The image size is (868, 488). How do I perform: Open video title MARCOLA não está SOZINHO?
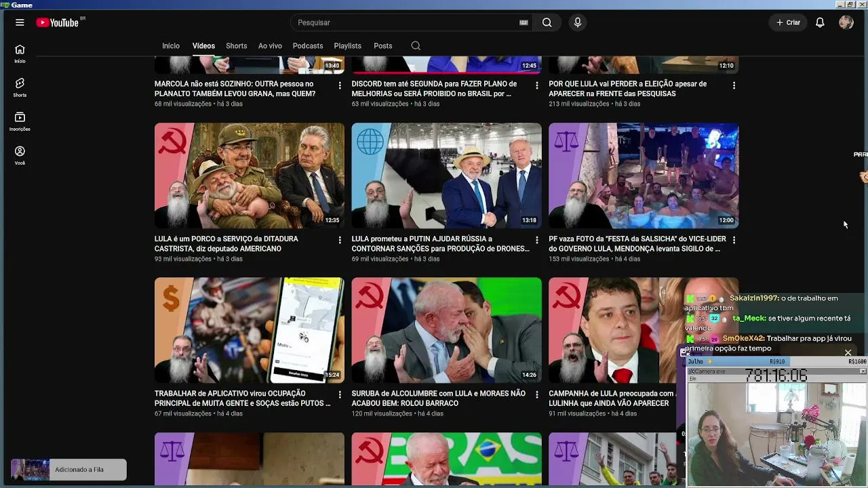click(235, 89)
